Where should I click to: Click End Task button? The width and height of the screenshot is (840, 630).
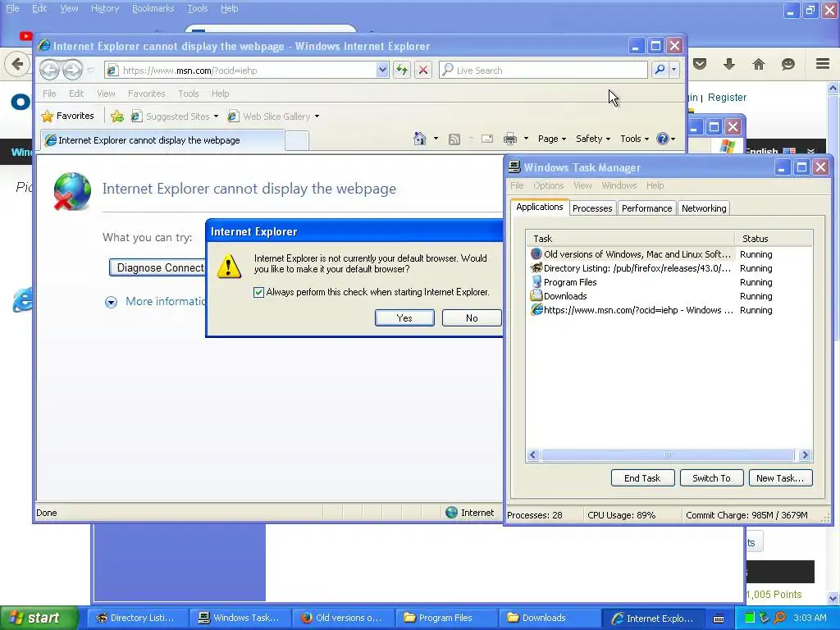point(642,478)
